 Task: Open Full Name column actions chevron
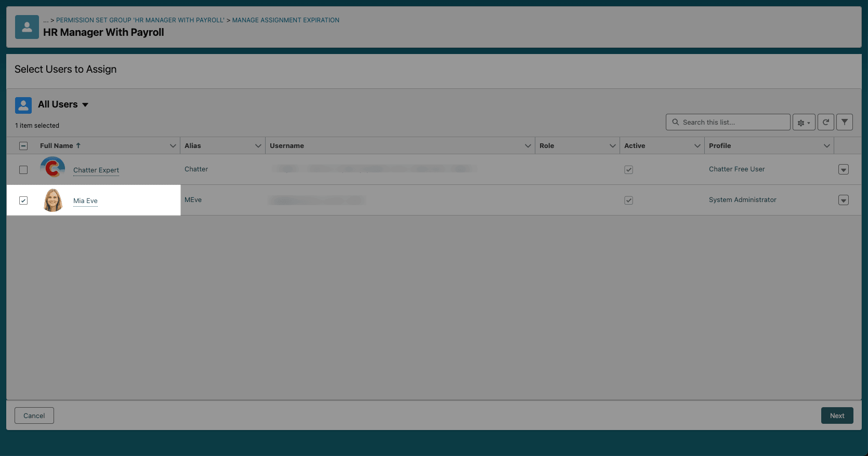173,146
